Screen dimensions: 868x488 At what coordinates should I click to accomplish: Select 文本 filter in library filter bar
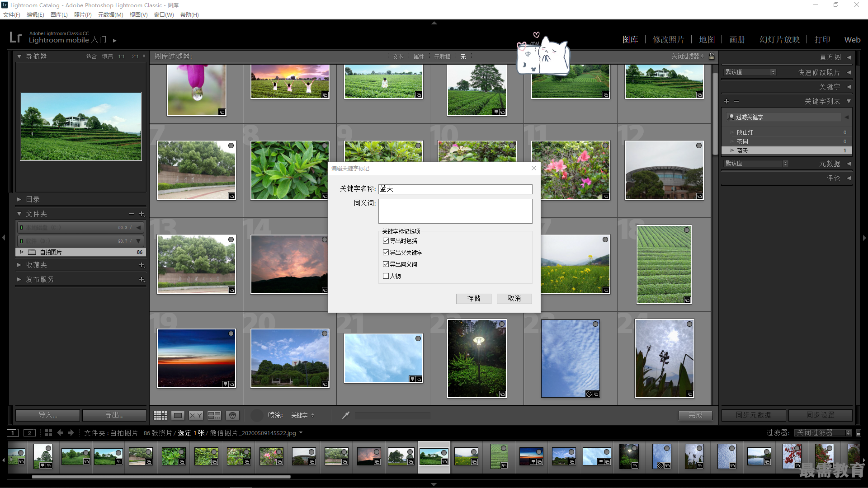[398, 56]
